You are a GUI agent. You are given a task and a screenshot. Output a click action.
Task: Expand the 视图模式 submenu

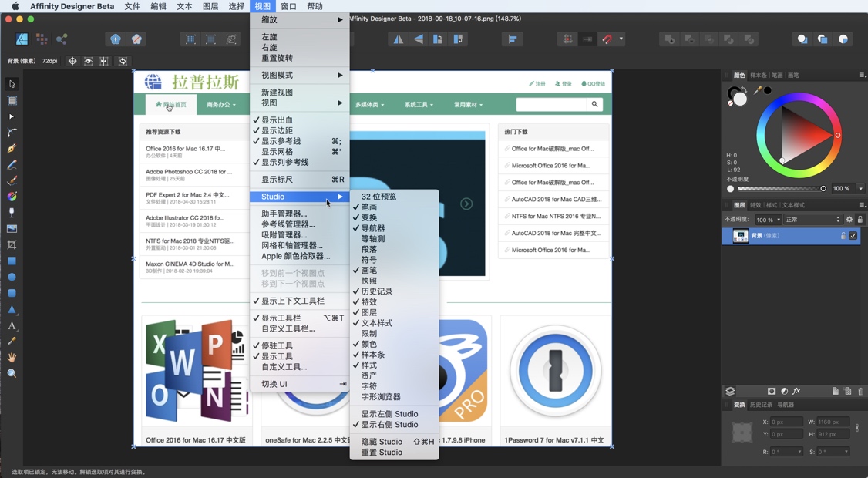point(299,75)
